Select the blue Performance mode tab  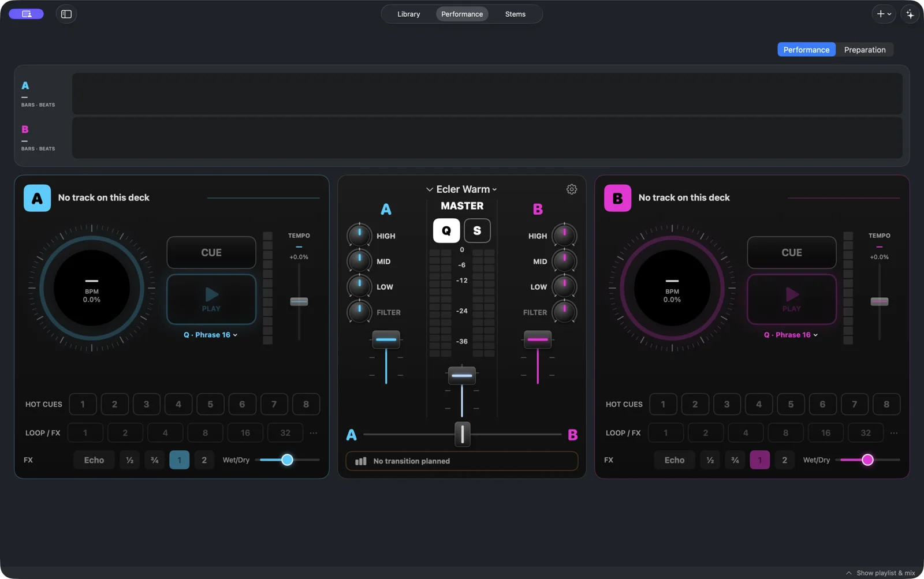(806, 50)
